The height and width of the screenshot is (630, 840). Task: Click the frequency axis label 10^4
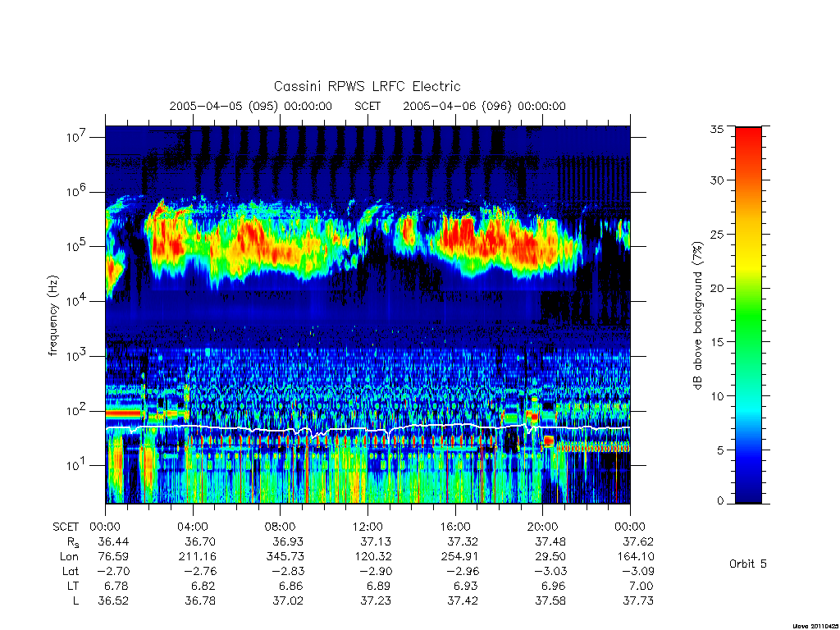point(76,300)
